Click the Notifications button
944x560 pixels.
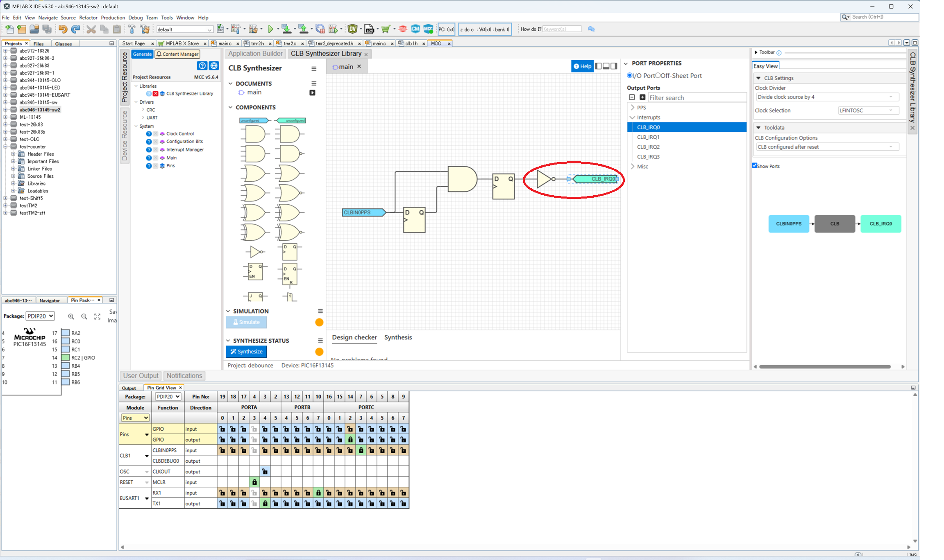pos(184,376)
